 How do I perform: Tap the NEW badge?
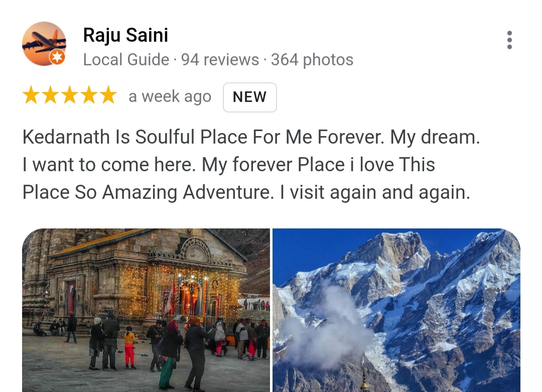click(249, 97)
